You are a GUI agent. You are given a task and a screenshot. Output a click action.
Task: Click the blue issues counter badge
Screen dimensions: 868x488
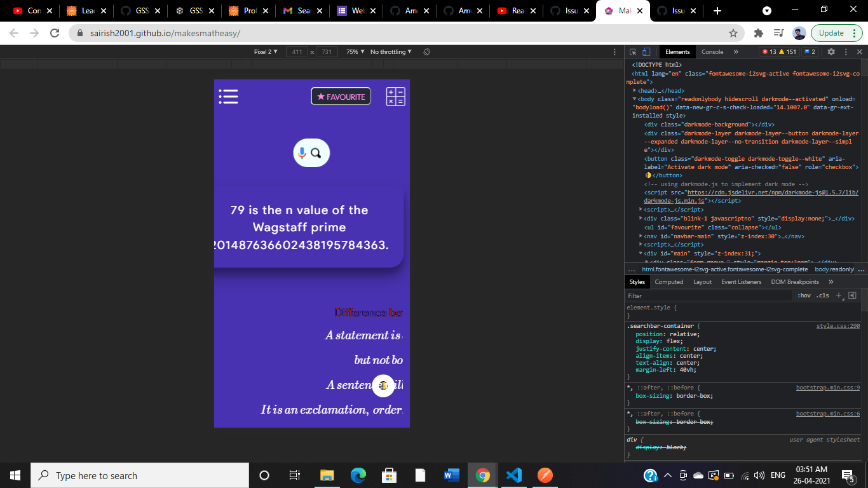coord(810,52)
